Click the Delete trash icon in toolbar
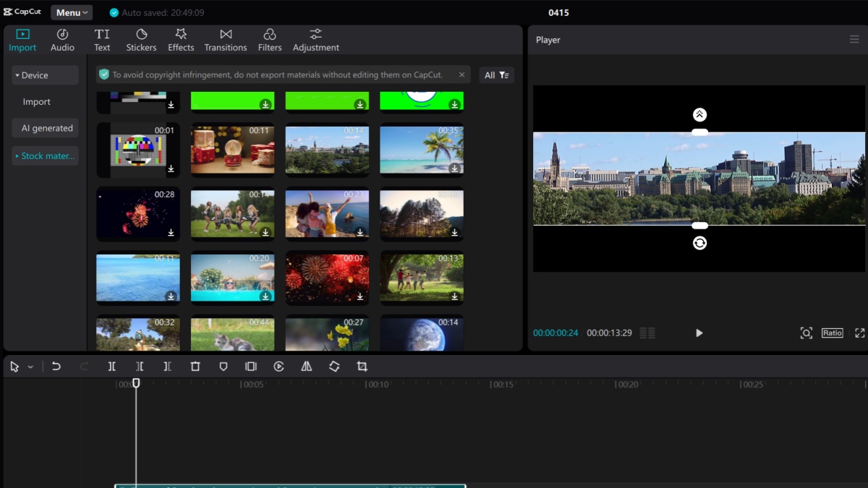 [195, 367]
